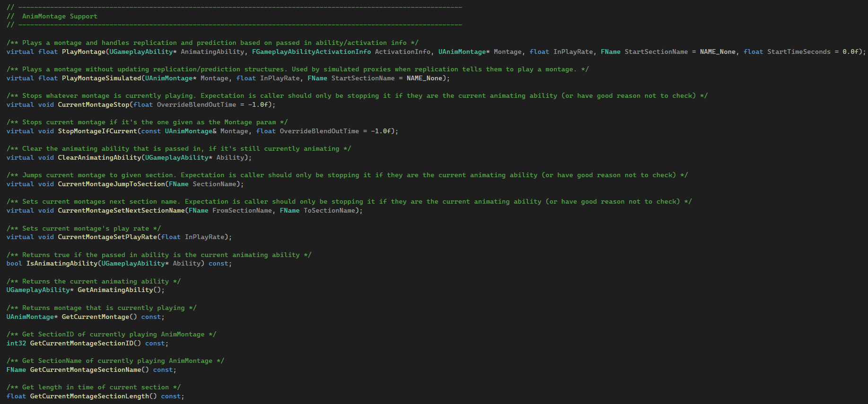Click the ActivationInfo parameter name
This screenshot has height=404, width=868.
coord(403,52)
